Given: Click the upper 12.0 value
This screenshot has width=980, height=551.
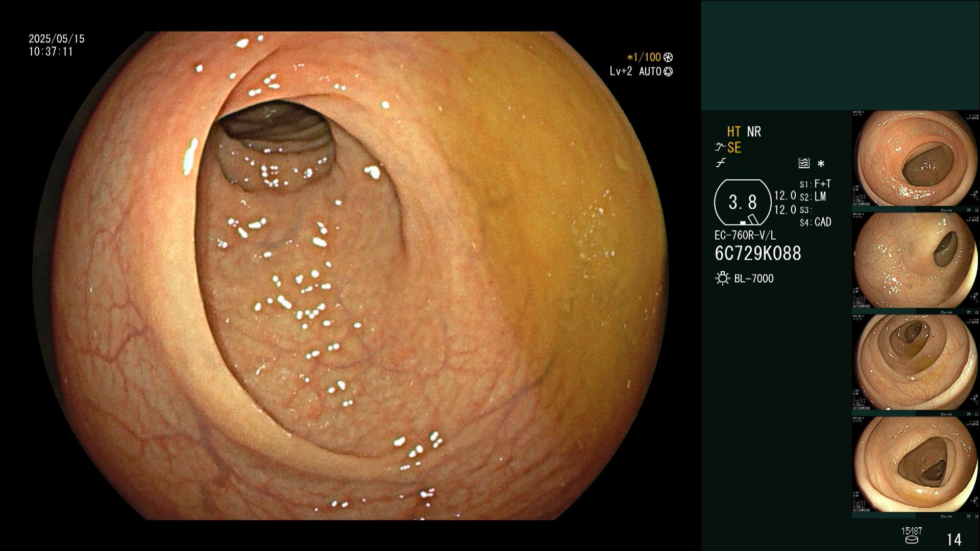Looking at the screenshot, I should [785, 196].
